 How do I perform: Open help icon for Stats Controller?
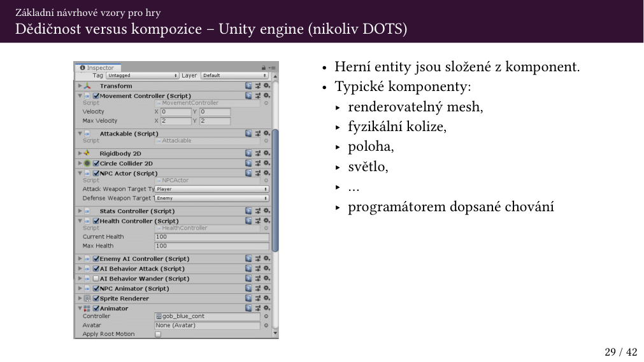point(248,211)
